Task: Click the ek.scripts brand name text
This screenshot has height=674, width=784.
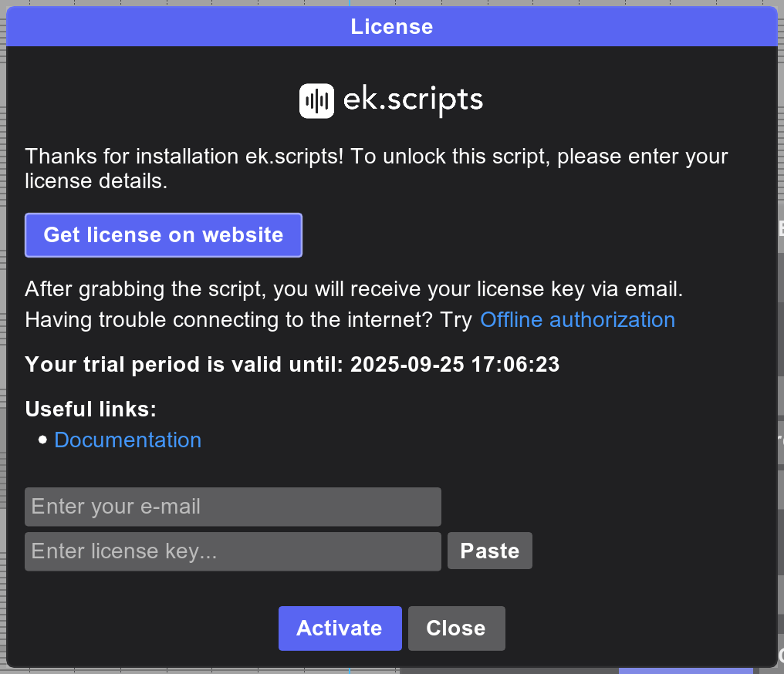Action: pyautogui.click(x=413, y=101)
